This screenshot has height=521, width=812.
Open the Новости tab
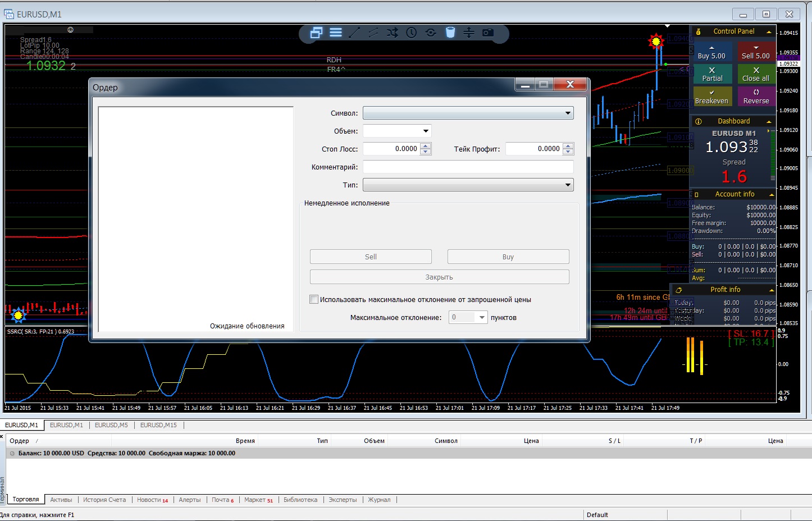(152, 500)
